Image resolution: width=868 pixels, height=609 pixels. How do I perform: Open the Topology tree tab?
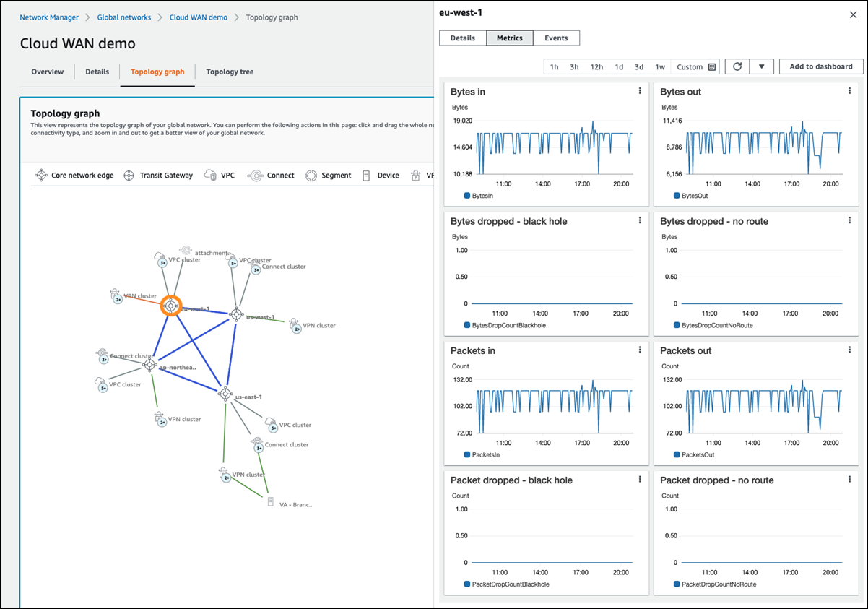(229, 72)
